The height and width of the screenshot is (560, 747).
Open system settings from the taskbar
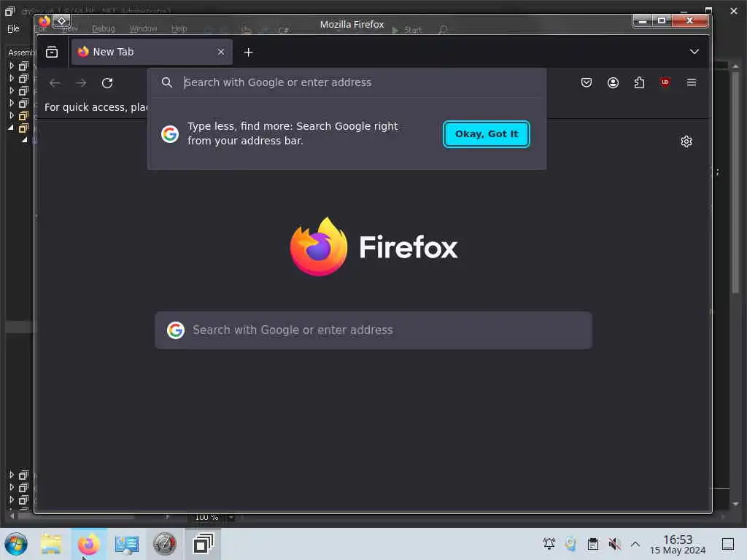click(x=127, y=544)
